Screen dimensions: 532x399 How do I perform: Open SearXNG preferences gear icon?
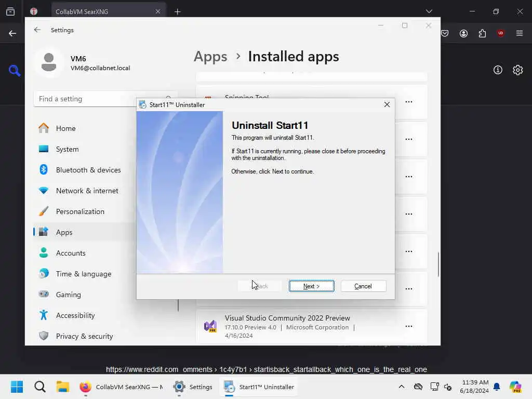point(518,70)
